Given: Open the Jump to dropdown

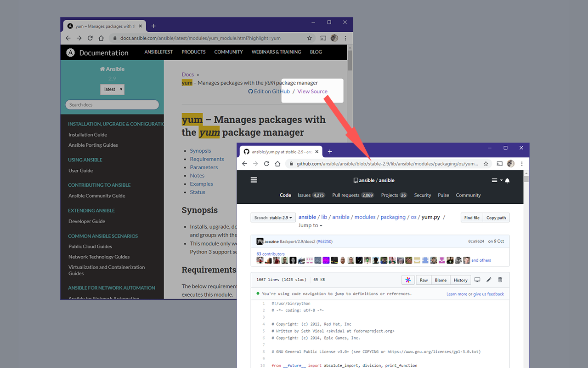Looking at the screenshot, I should (311, 225).
